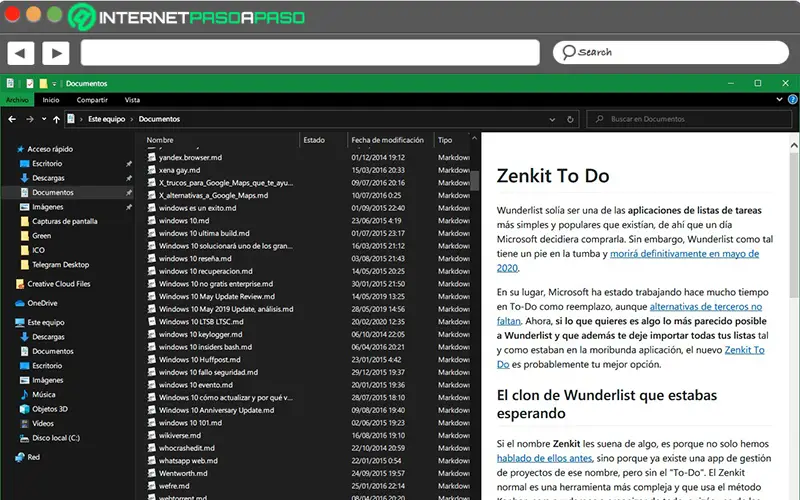Image resolution: width=800 pixels, height=500 pixels.
Task: Open the Archivo ribbon tab
Action: [x=17, y=100]
